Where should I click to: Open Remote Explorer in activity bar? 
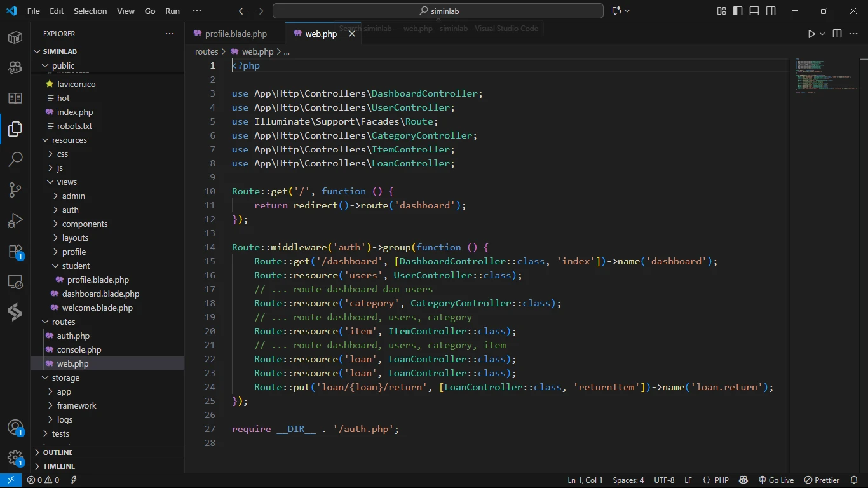(15, 282)
